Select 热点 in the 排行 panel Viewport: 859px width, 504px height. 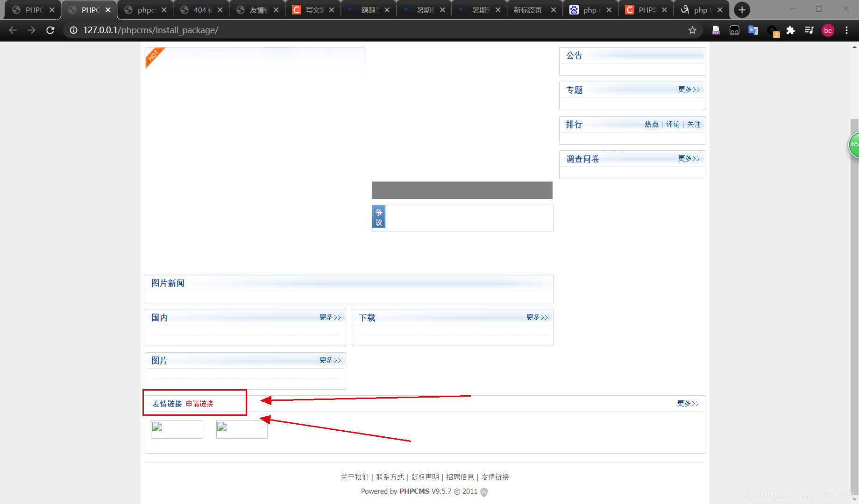point(652,124)
